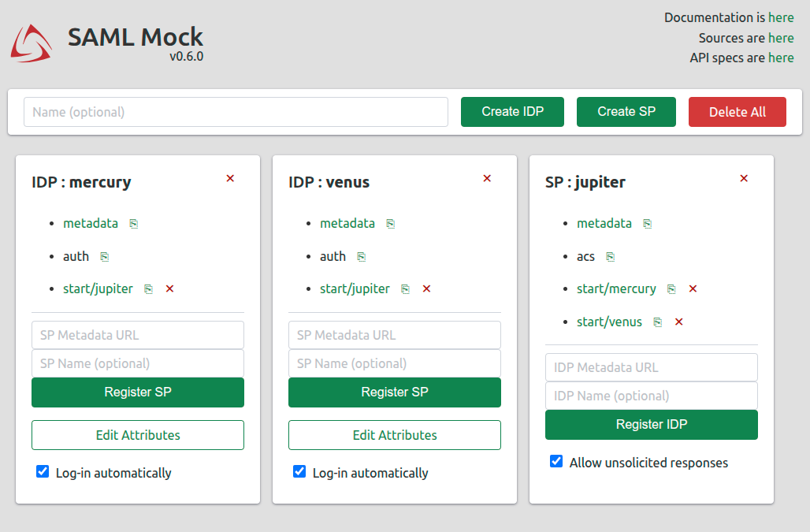Remove start/jupiter from the mercury IDP
This screenshot has height=532, width=810.
point(169,289)
